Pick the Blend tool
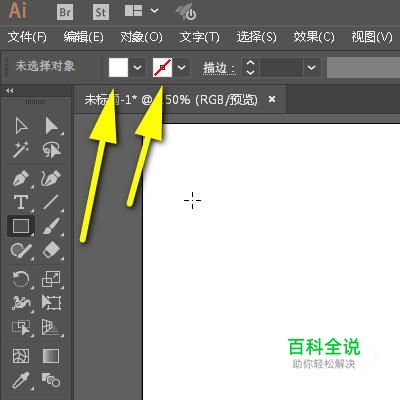This screenshot has height=400, width=400. [51, 380]
